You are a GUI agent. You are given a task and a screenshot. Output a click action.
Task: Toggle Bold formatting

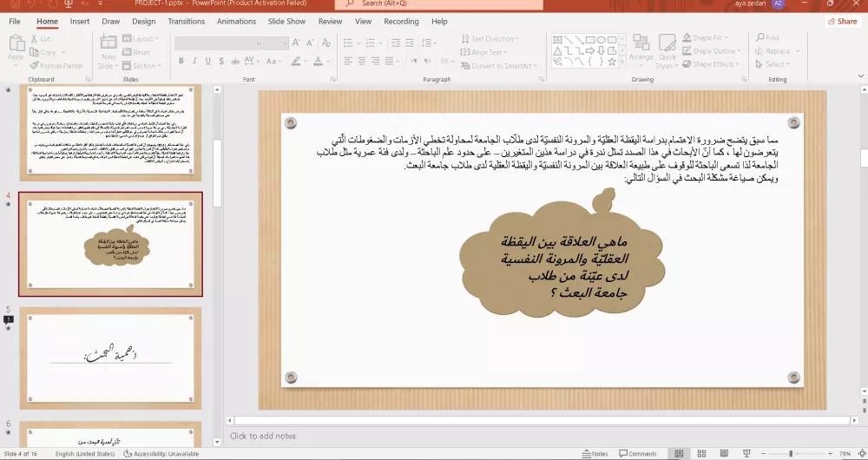pos(181,61)
